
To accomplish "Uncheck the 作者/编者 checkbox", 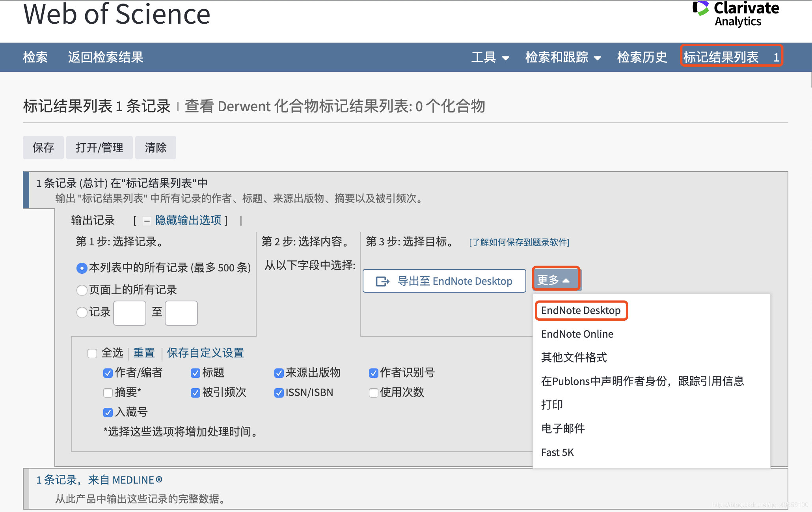I will point(108,373).
